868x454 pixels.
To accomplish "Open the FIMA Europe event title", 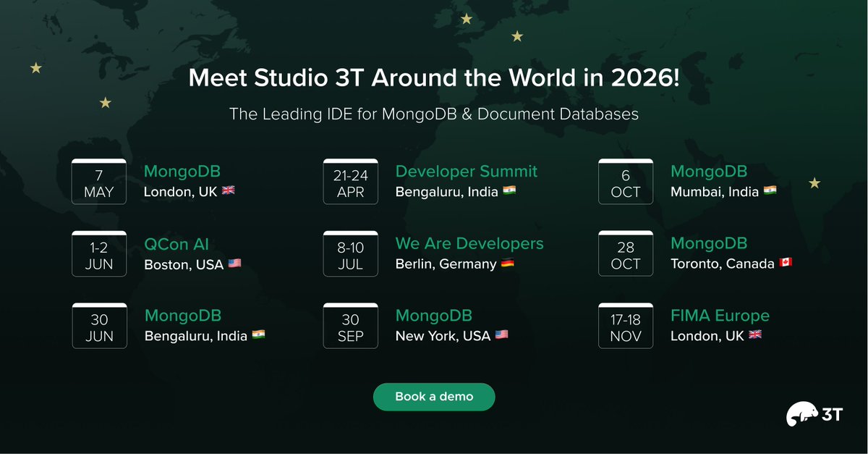I will click(720, 316).
